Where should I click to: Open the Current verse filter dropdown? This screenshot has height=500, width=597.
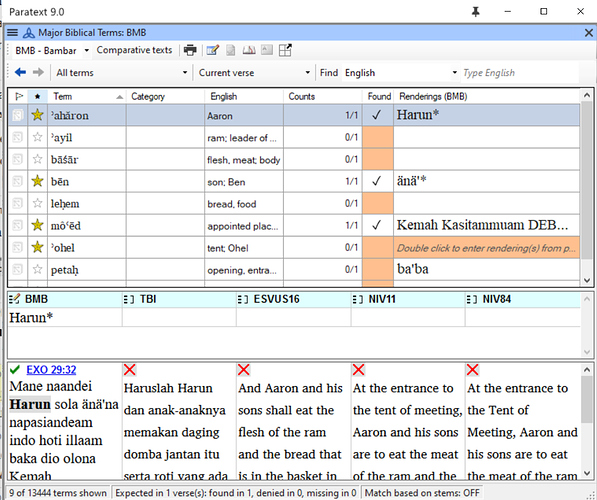308,72
